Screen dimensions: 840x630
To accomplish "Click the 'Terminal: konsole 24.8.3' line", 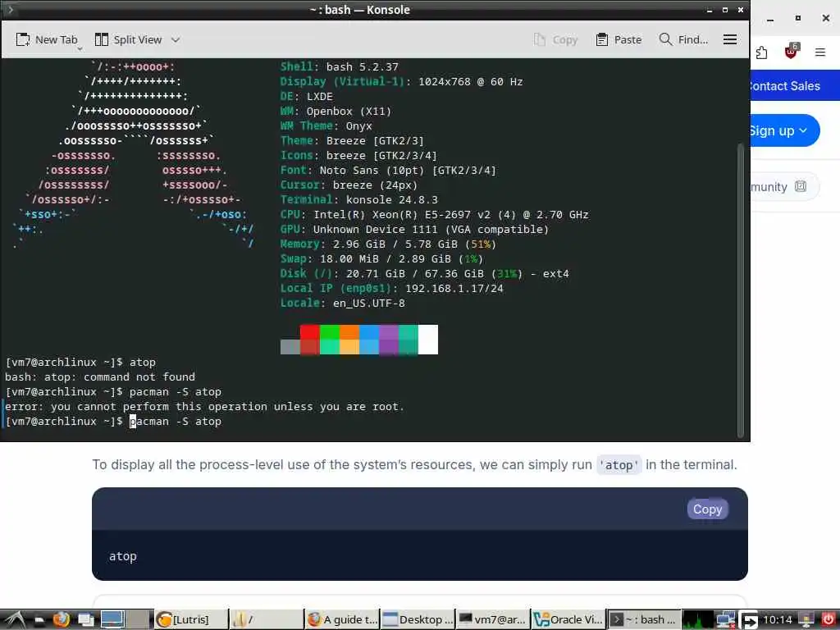I will (x=359, y=200).
